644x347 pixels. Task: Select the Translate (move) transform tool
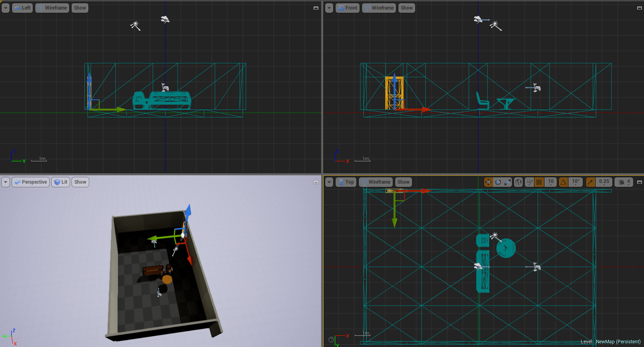tap(489, 182)
